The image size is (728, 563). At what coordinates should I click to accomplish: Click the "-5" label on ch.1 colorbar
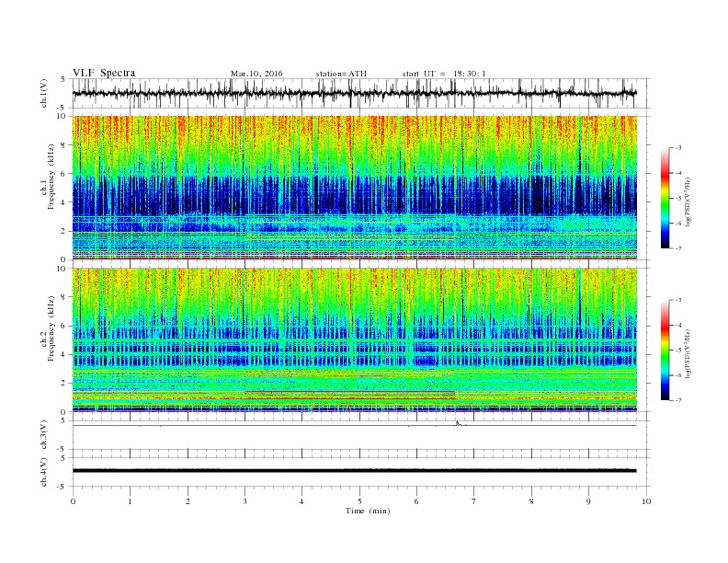(678, 198)
